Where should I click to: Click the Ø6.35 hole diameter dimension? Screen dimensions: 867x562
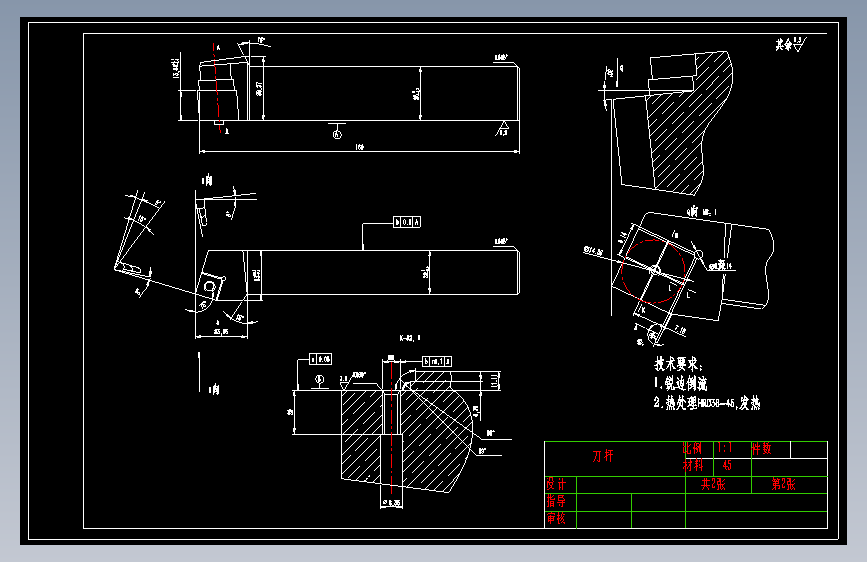tap(391, 503)
